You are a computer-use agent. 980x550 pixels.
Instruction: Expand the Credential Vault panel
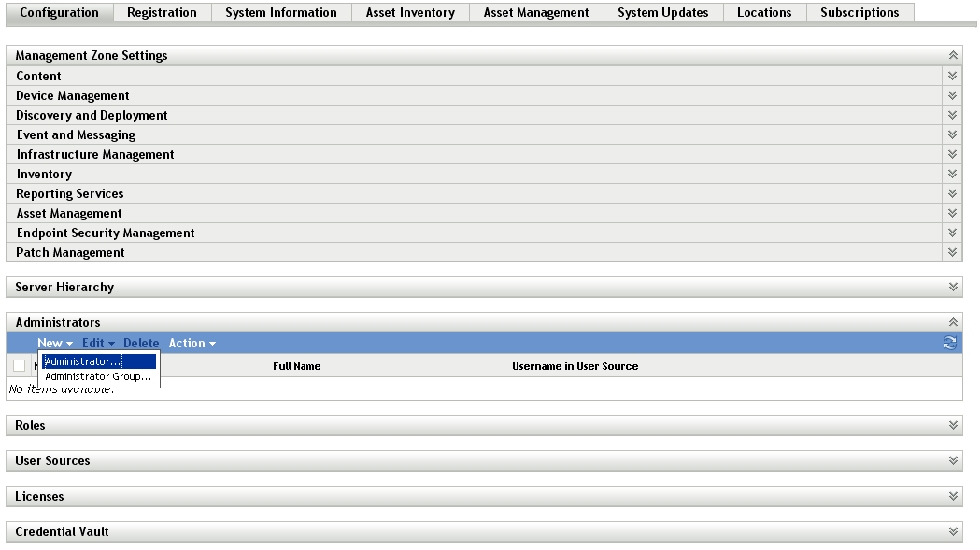coord(952,531)
